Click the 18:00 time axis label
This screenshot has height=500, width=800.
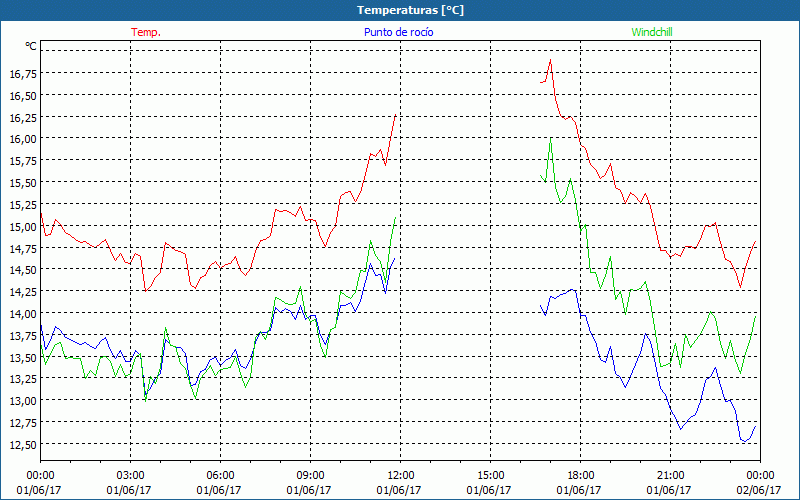(580, 476)
